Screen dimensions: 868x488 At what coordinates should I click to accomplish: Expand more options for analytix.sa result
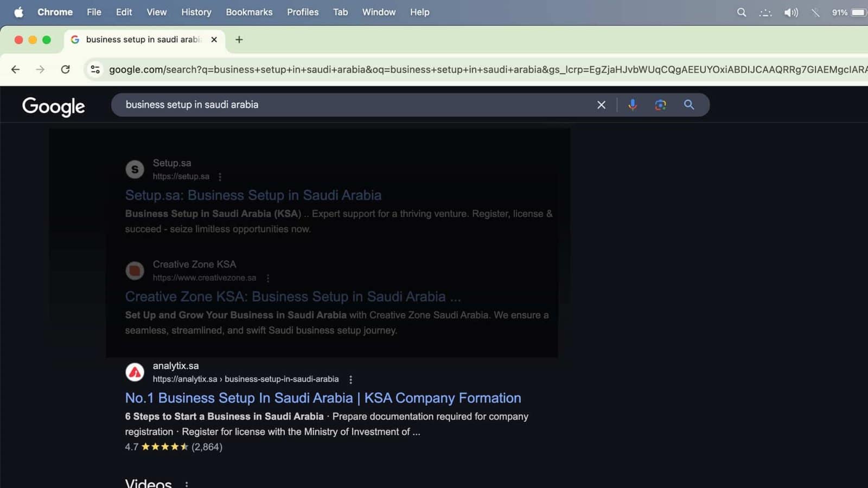click(350, 380)
